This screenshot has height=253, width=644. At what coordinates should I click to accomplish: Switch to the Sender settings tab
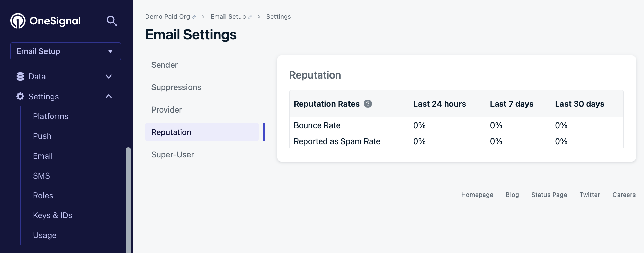164,65
